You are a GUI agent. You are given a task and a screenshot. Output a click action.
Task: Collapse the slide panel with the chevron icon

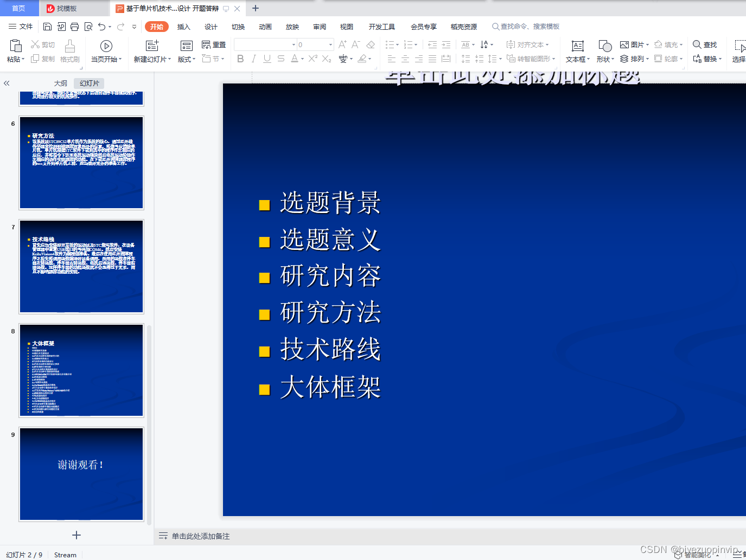click(7, 83)
